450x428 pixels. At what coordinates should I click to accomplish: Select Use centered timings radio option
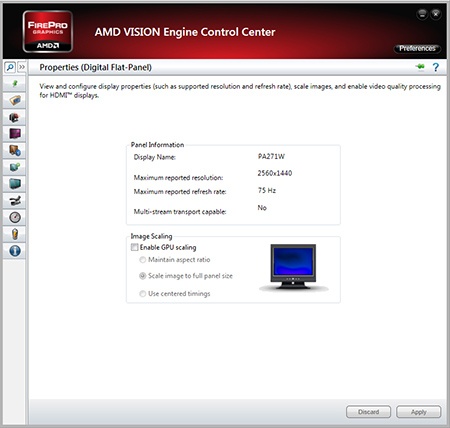(142, 294)
